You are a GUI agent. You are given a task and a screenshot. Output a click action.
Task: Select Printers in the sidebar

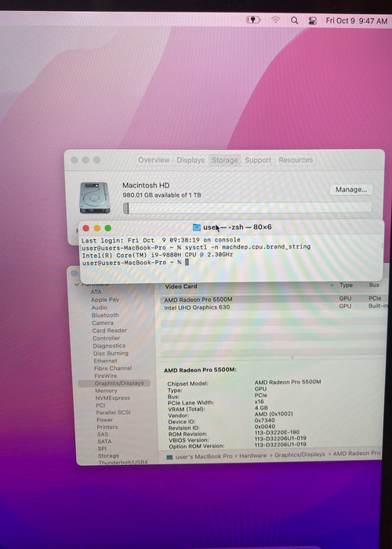(x=107, y=427)
